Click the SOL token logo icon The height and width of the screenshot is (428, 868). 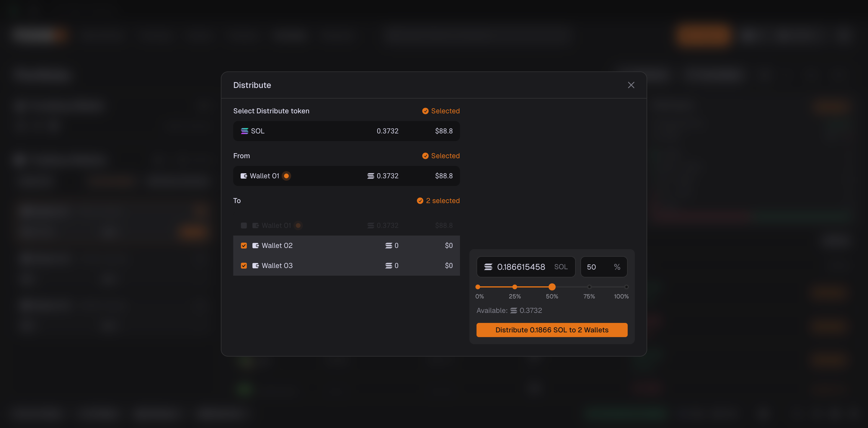click(x=244, y=131)
